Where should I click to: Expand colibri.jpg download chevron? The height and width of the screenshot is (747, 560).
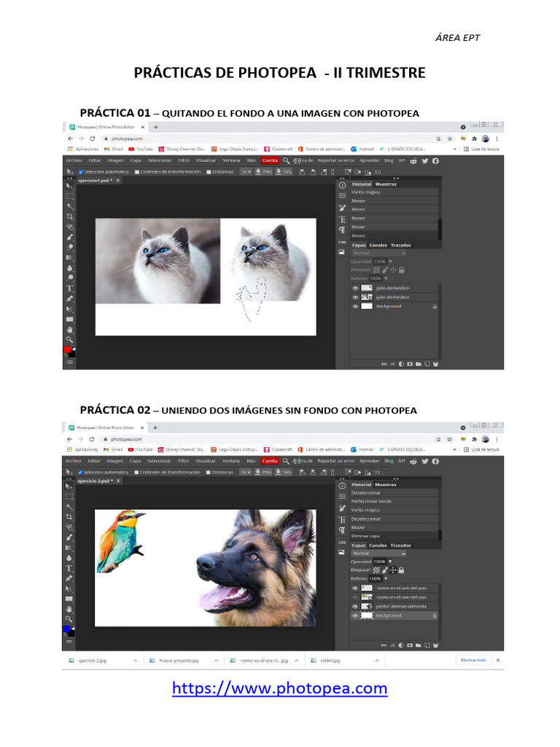click(377, 661)
